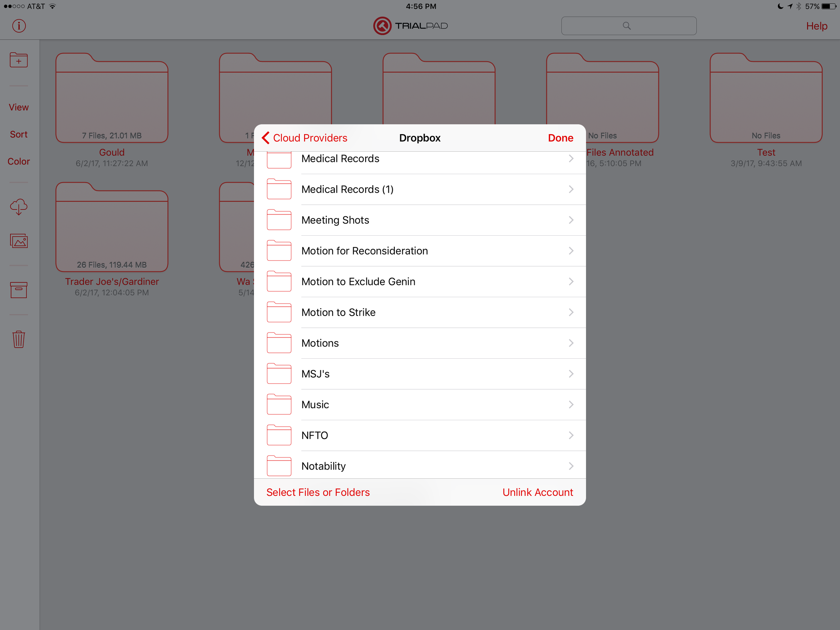Tap the Wi-Fi icon in status bar

[x=52, y=6]
